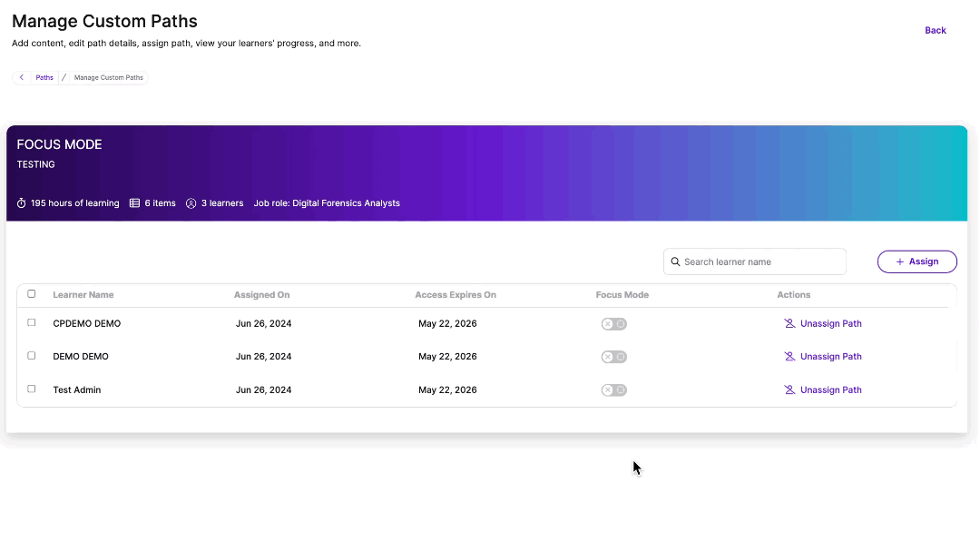Click the items list icon in banner
The height and width of the screenshot is (552, 980).
[134, 203]
